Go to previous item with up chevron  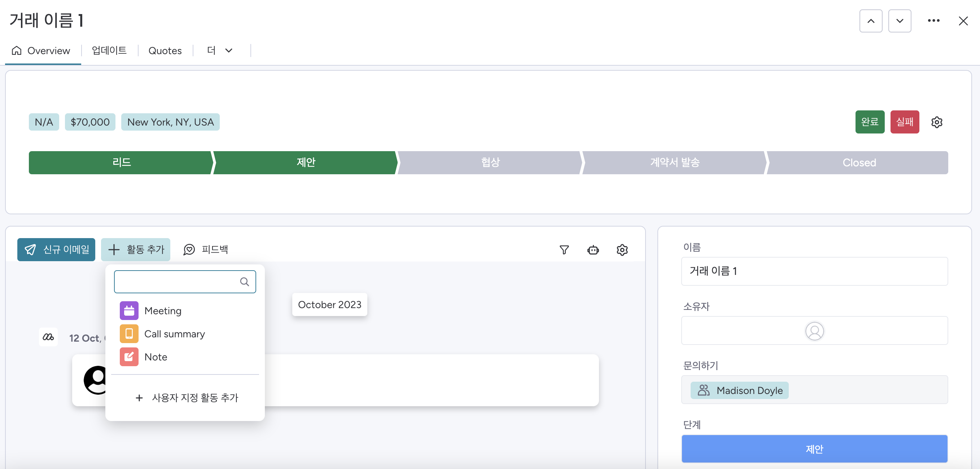(870, 21)
